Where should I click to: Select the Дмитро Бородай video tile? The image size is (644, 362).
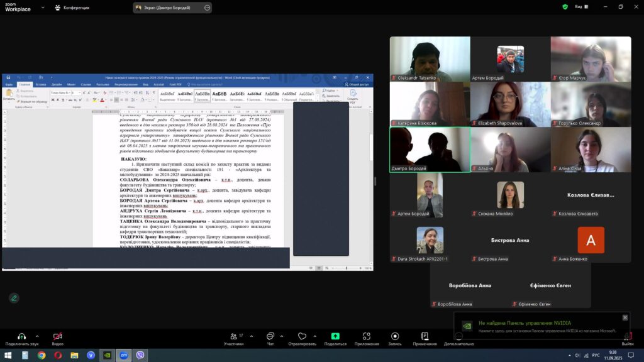pos(430,150)
